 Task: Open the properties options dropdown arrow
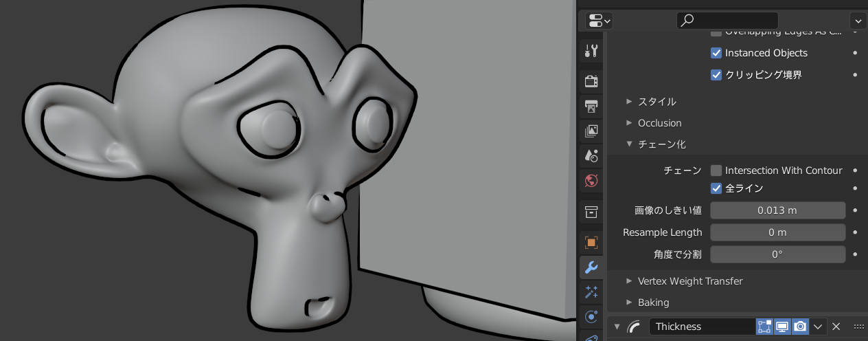tap(858, 21)
